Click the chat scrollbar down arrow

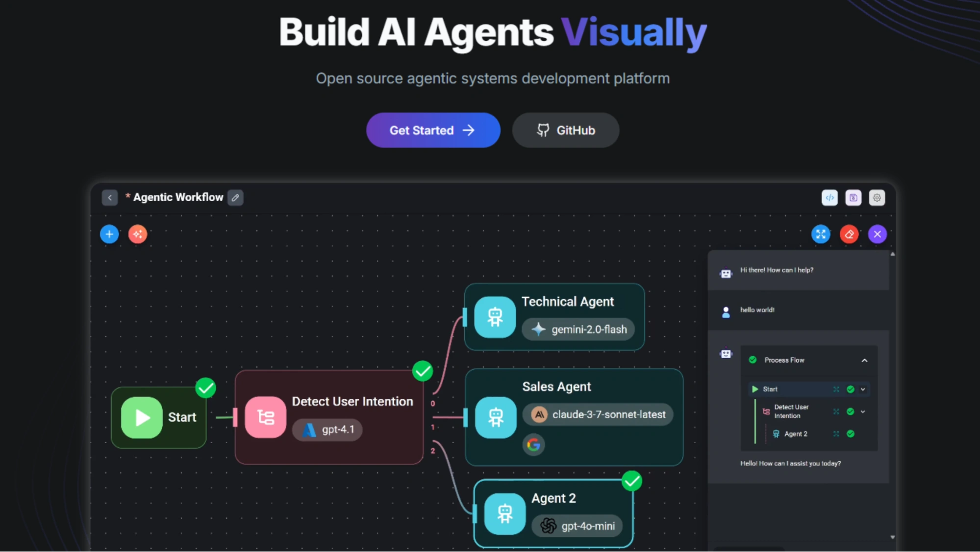[893, 537]
